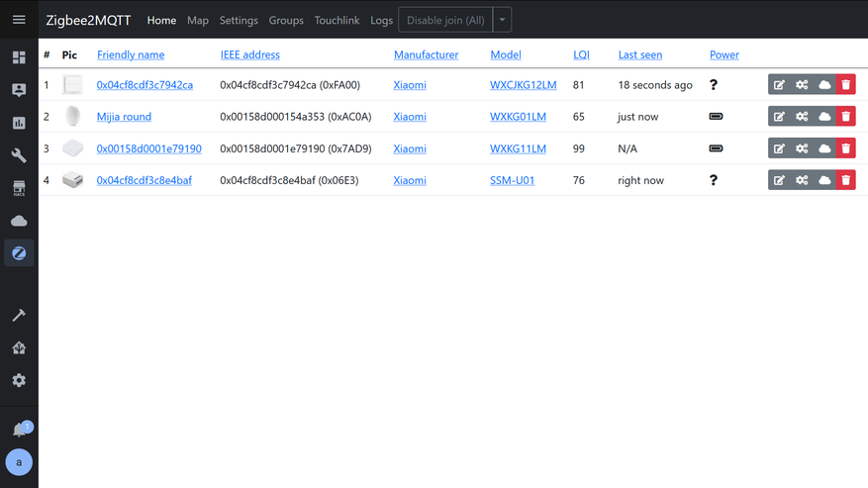Image resolution: width=868 pixels, height=488 pixels.
Task: Click cloud icon in Mijia round row
Action: [824, 117]
